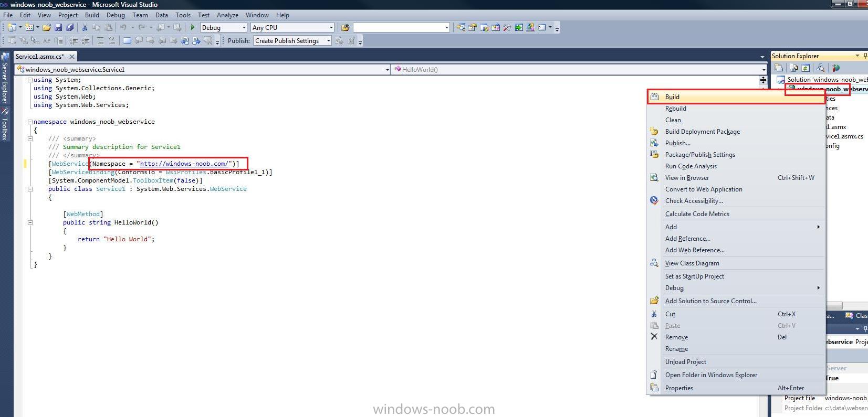Image resolution: width=868 pixels, height=417 pixels.
Task: Click the Open File folder icon
Action: tap(47, 27)
